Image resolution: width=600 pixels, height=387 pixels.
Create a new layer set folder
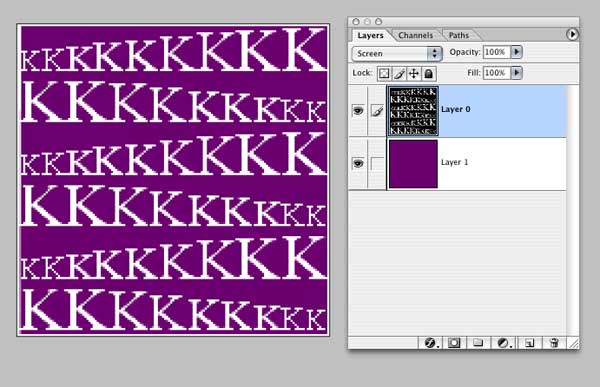tap(478, 343)
